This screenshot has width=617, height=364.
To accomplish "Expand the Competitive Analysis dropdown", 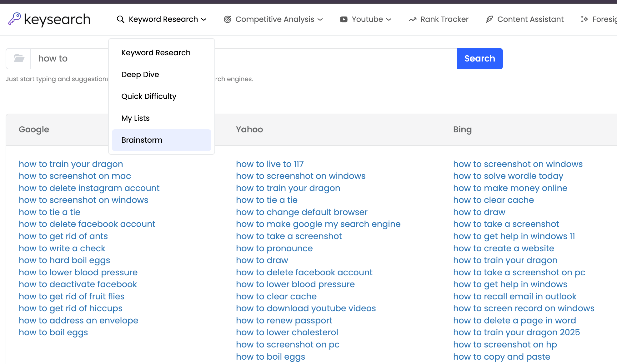I will 321,19.
